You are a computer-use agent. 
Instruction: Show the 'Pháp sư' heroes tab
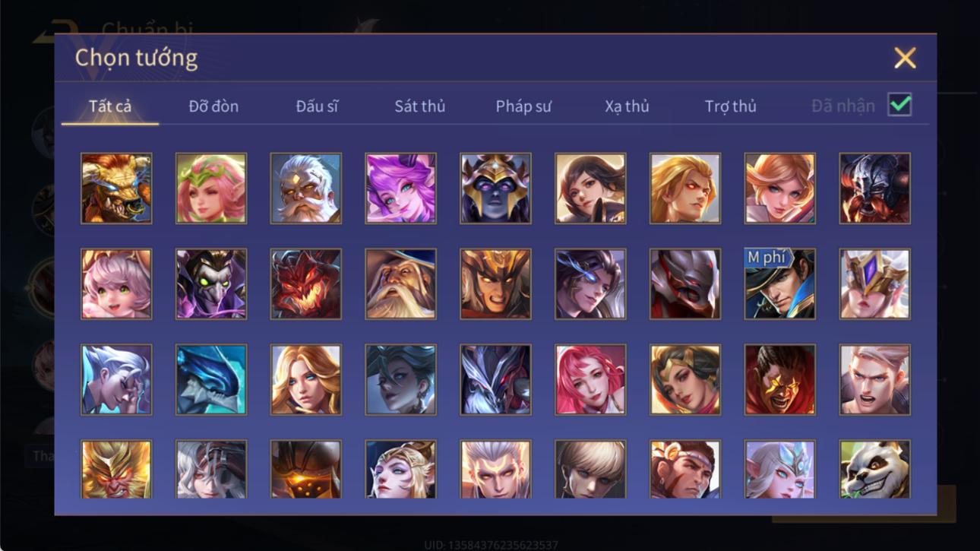point(523,106)
